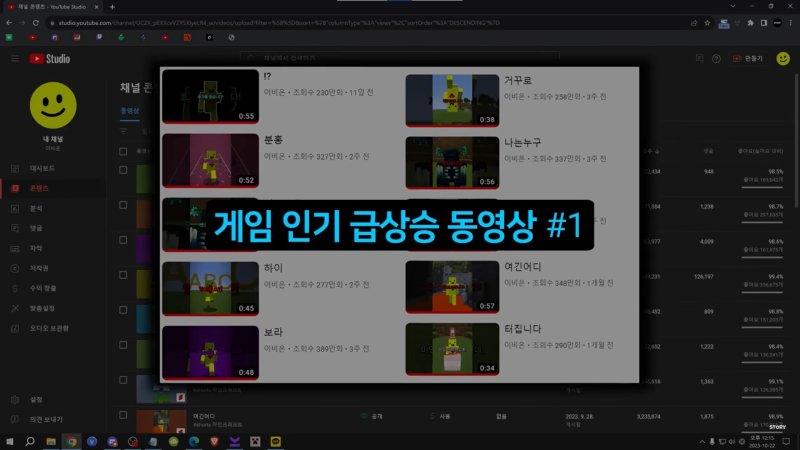Open the 자막 subtitles section
The width and height of the screenshot is (800, 450).
[x=14, y=248]
